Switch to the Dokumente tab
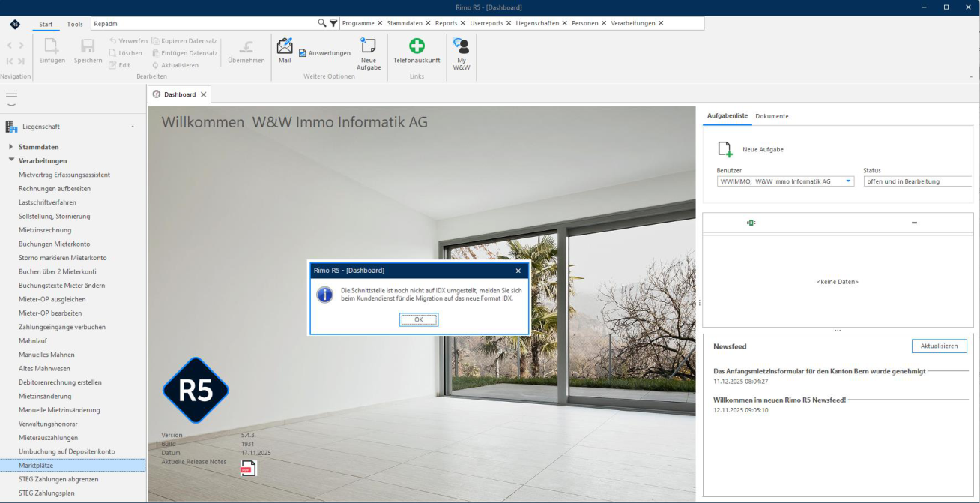 click(772, 116)
